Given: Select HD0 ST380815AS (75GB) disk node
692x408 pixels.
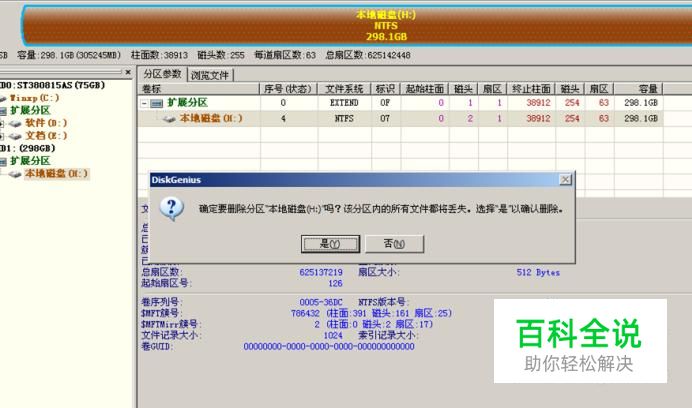Looking at the screenshot, I should pos(52,85).
